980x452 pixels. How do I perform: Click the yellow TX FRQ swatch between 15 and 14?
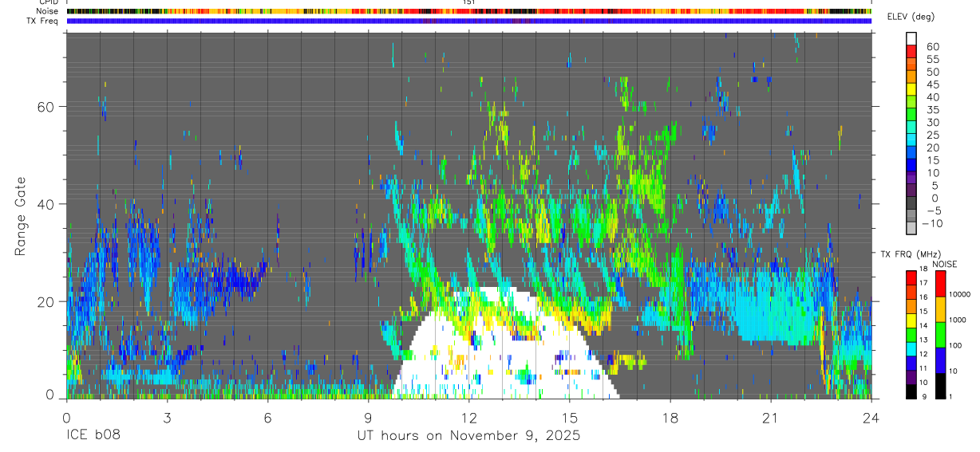[911, 320]
